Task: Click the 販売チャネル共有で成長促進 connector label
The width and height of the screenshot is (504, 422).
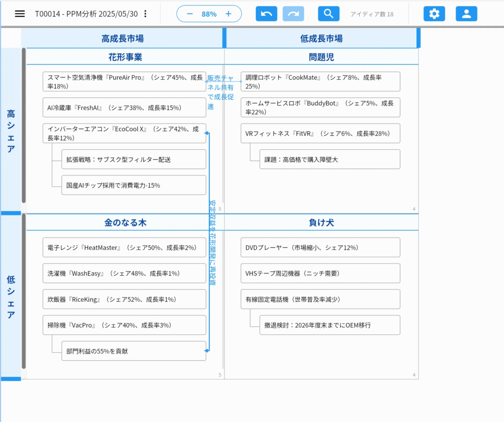Action: (x=220, y=92)
